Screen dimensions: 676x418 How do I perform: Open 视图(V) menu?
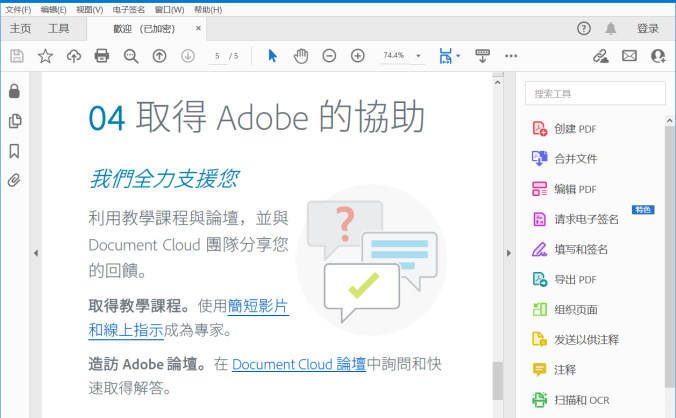[90, 9]
